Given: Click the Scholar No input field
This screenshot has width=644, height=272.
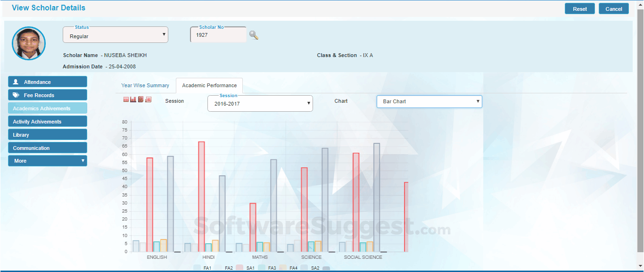Looking at the screenshot, I should tap(218, 35).
